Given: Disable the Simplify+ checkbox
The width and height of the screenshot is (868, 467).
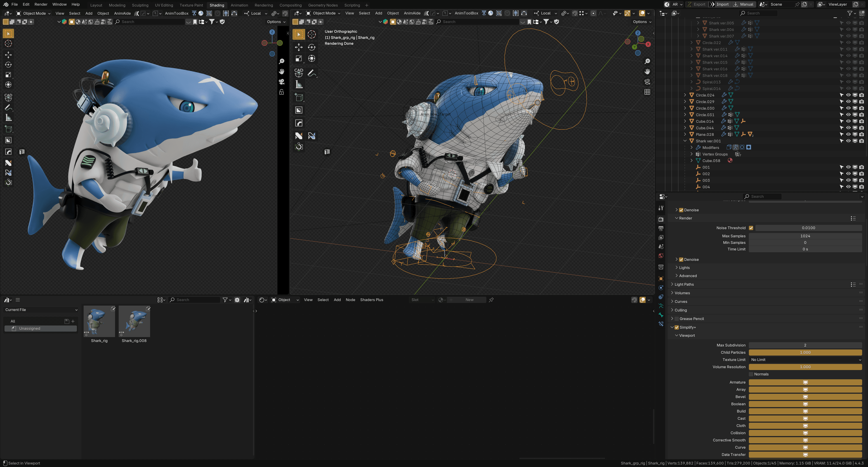Looking at the screenshot, I should point(677,327).
